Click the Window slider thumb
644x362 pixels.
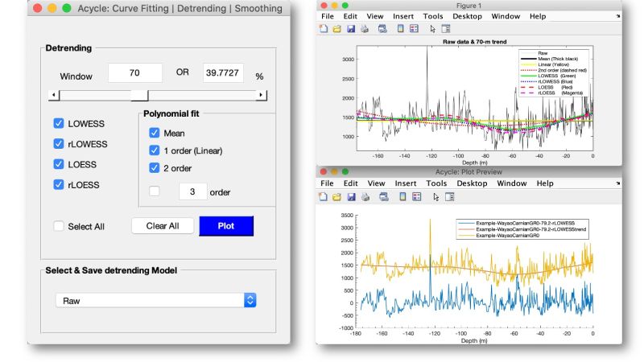139,95
